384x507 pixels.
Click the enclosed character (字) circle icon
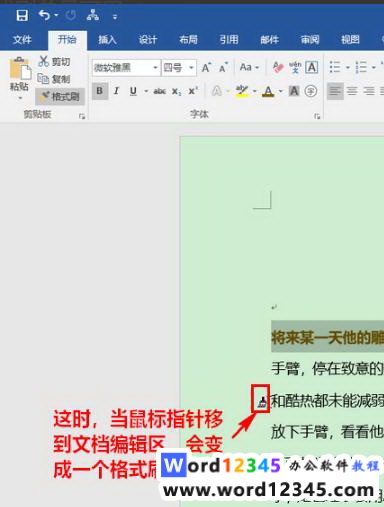pos(311,91)
